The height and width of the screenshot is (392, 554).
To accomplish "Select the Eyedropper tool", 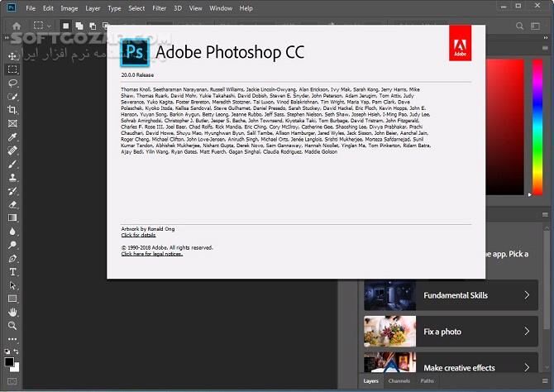I will point(12,136).
